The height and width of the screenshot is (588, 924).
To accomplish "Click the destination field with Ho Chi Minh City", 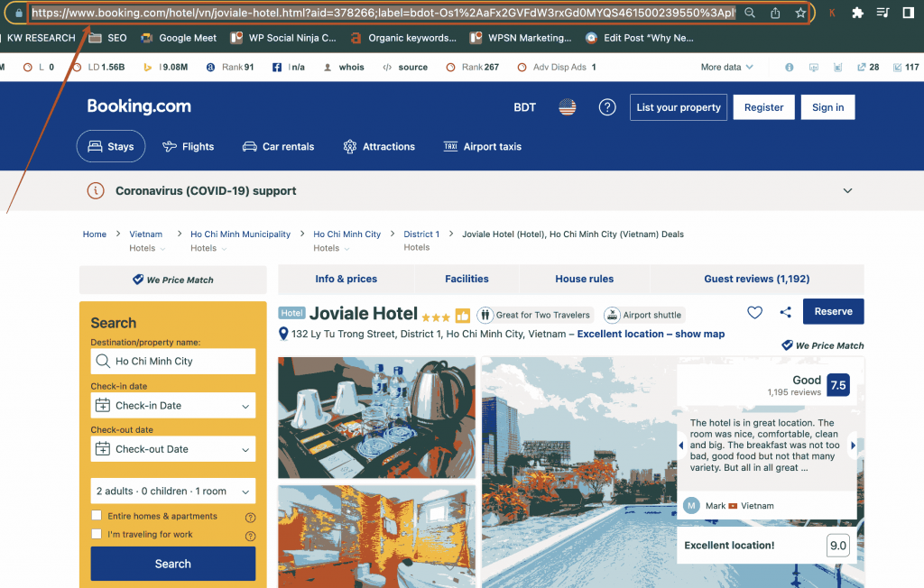I will pos(173,361).
